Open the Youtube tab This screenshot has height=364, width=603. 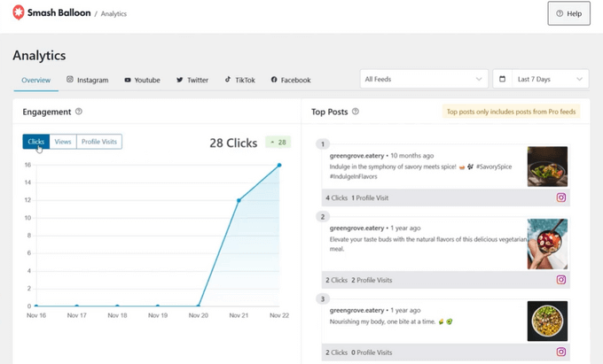142,80
